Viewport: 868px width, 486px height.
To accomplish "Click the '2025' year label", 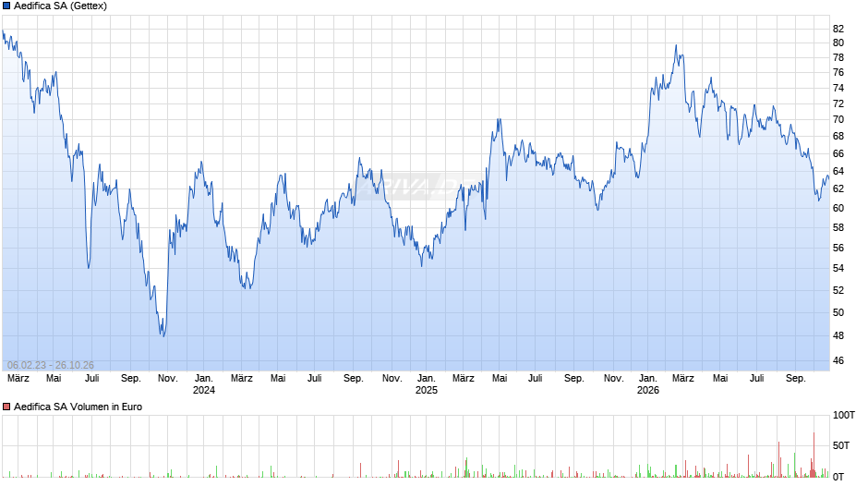I will tap(427, 390).
